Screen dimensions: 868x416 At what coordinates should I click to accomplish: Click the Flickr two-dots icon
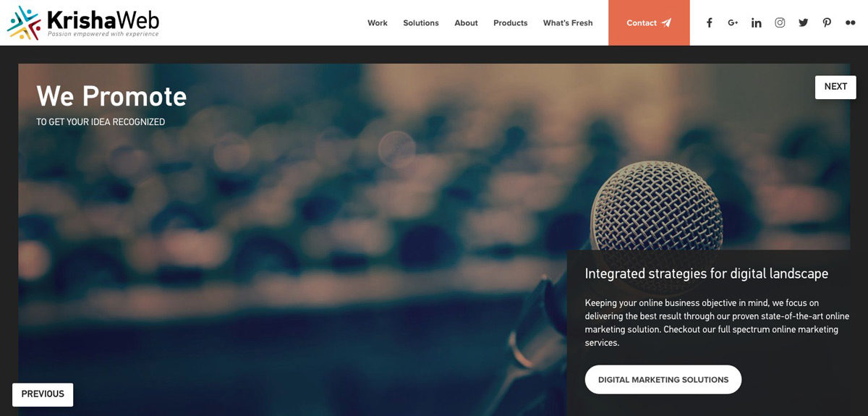pos(851,22)
